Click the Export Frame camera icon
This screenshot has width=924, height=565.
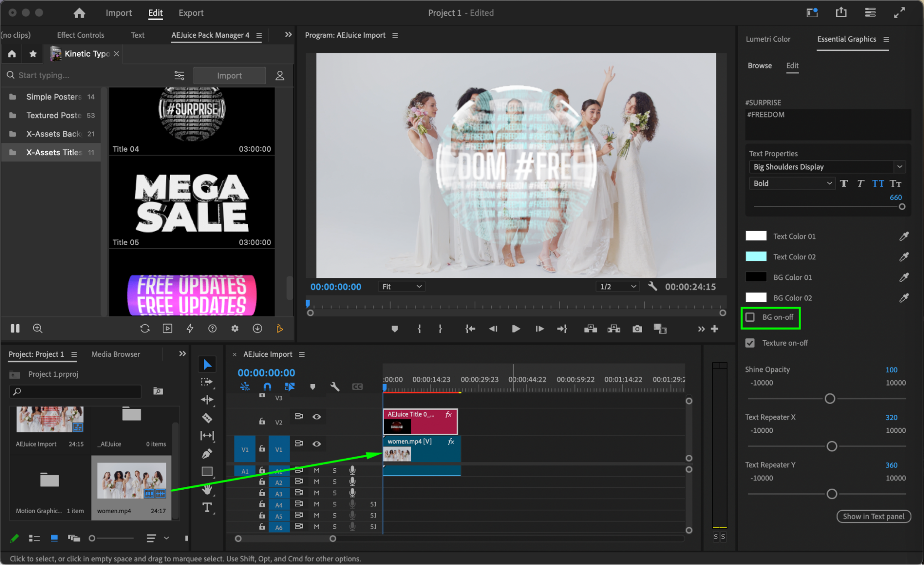tap(637, 329)
